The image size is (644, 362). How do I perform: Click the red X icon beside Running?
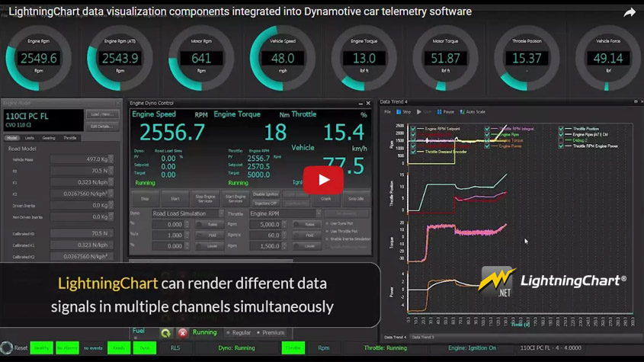(x=183, y=333)
